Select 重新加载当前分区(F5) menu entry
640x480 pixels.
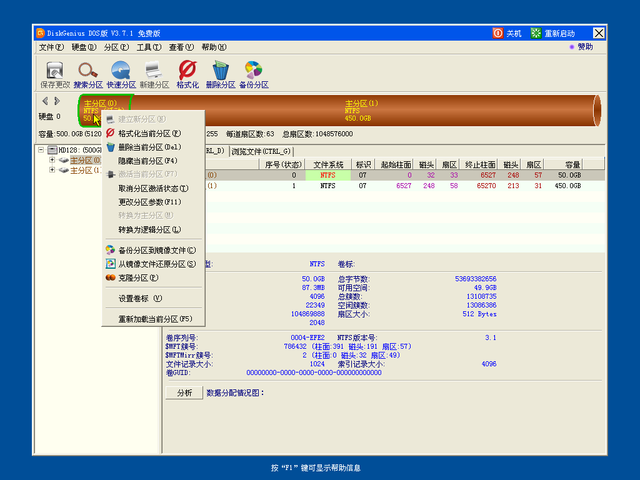pyautogui.click(x=153, y=319)
